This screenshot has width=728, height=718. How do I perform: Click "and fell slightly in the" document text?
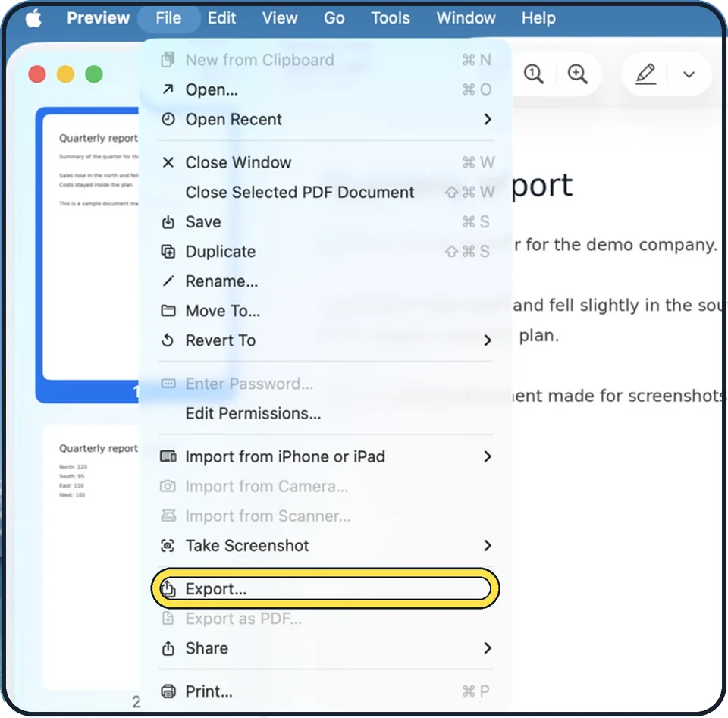602,305
